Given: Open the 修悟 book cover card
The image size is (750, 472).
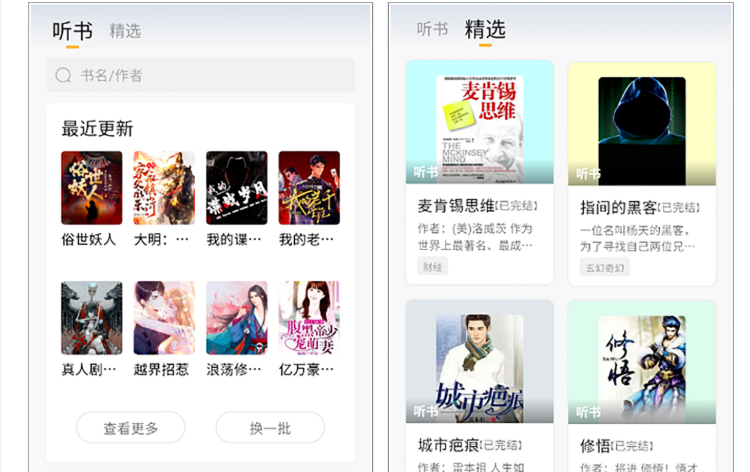Looking at the screenshot, I should (x=642, y=362).
